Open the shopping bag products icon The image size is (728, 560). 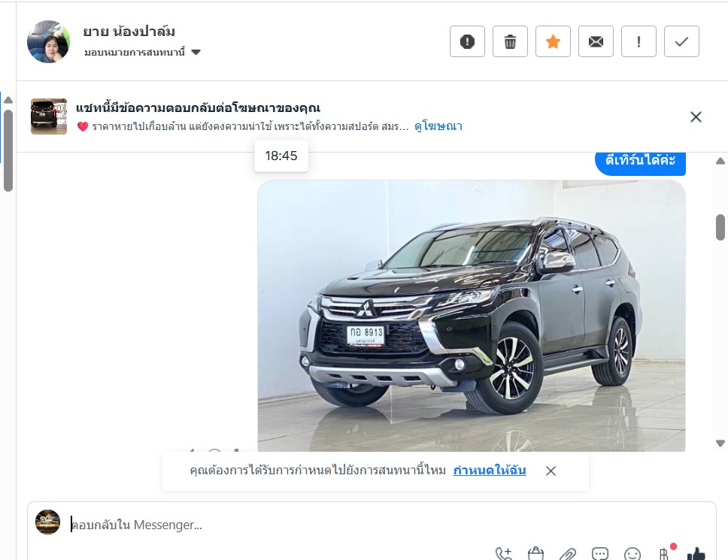click(535, 553)
